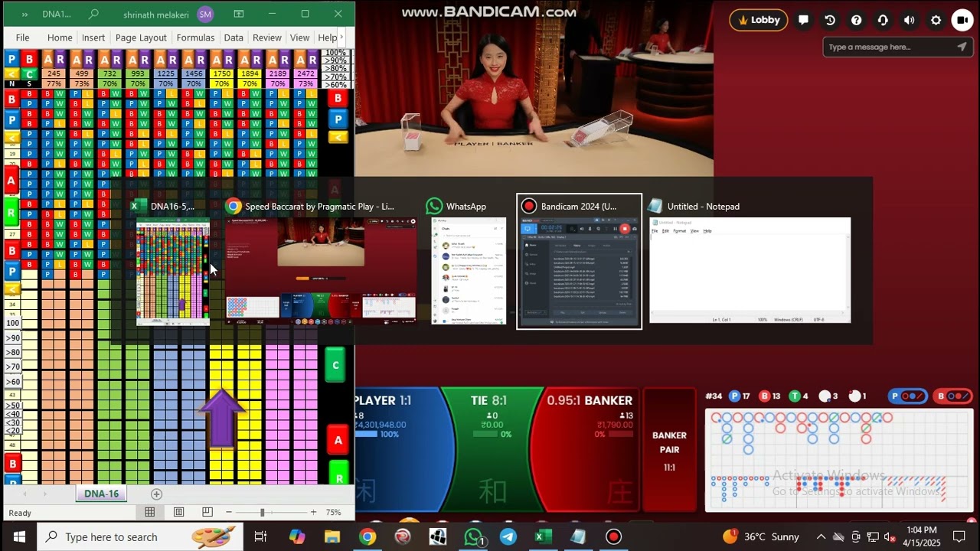Viewport: 980px width, 551px height.
Task: Switch to Normal view in status bar
Action: click(x=150, y=512)
